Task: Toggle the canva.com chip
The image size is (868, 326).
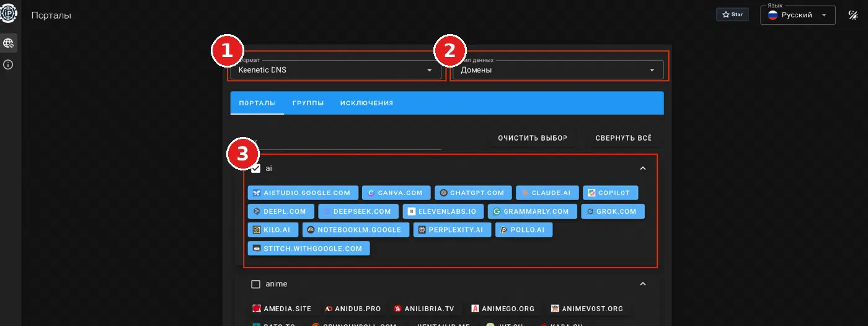Action: coord(396,193)
